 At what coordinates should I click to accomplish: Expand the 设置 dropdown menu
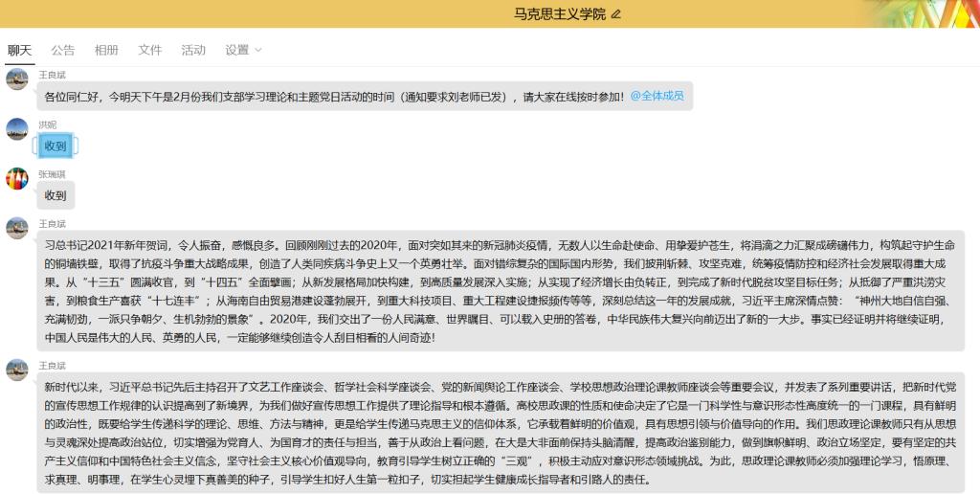pyautogui.click(x=243, y=50)
